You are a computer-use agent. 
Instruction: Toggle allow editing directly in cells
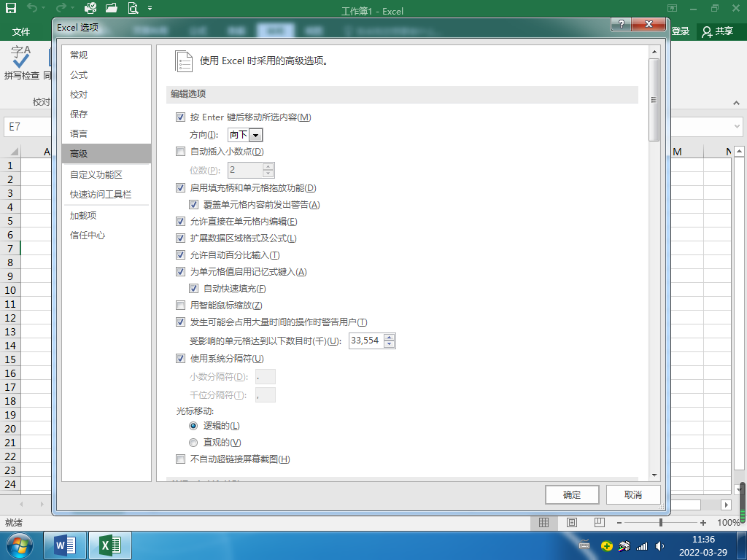[181, 222]
